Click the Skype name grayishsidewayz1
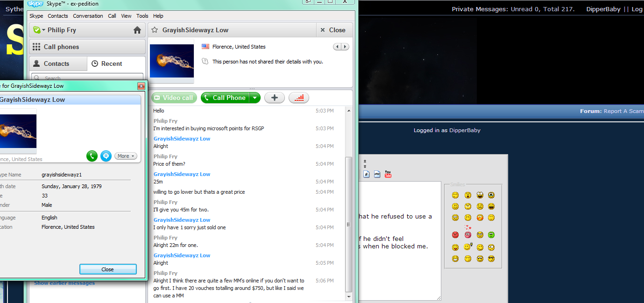The image size is (644, 303). (62, 175)
